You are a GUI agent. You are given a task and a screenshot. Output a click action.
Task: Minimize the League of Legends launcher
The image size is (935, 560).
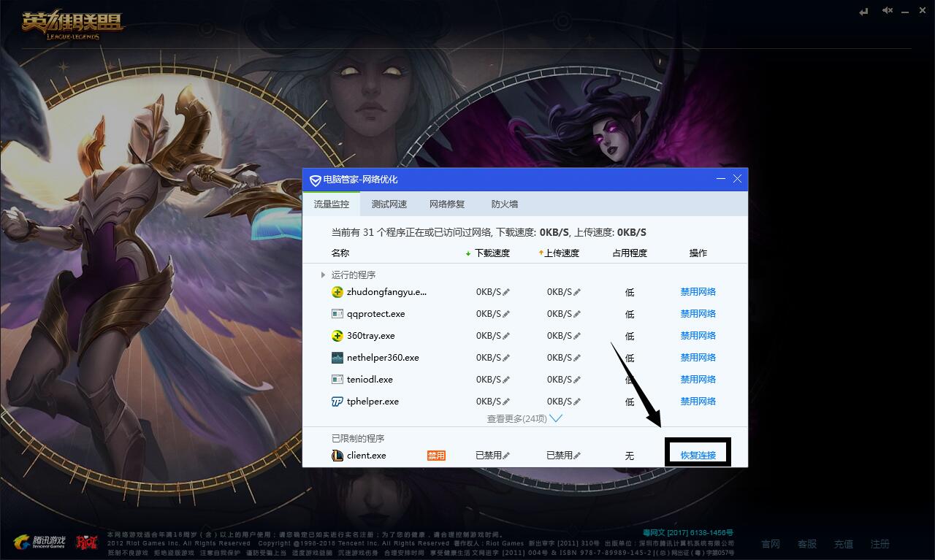907,11
